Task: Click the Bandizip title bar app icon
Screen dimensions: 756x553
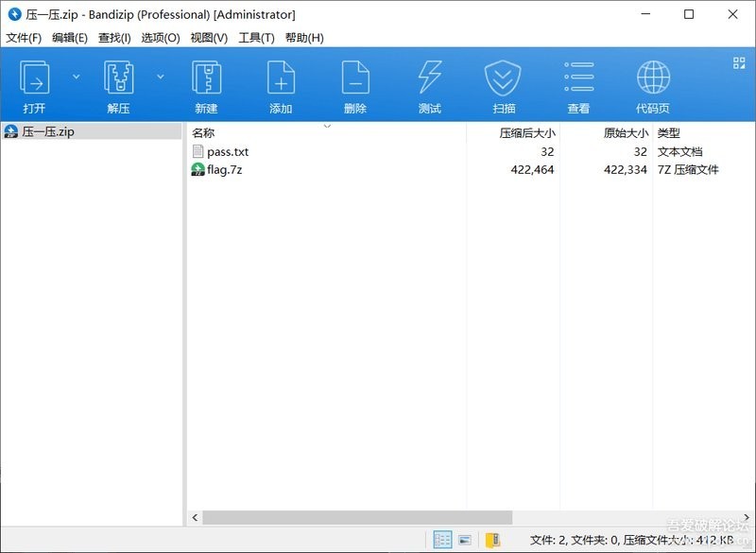Action: [14, 14]
